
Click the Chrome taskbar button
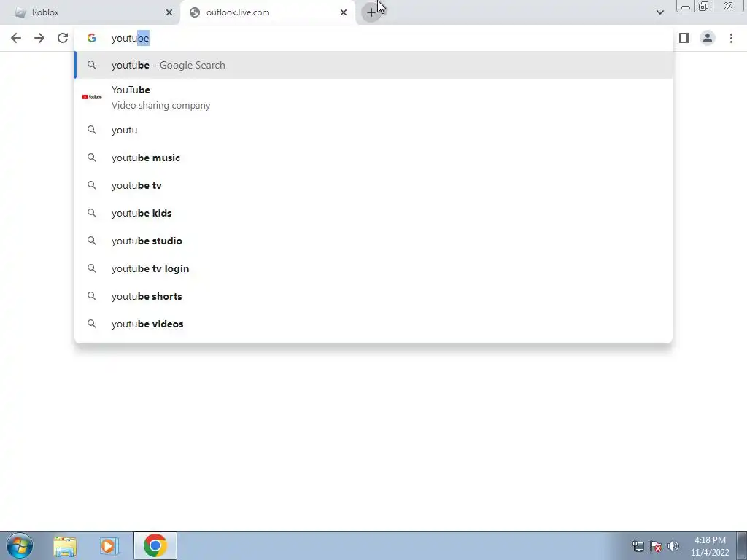click(x=155, y=545)
